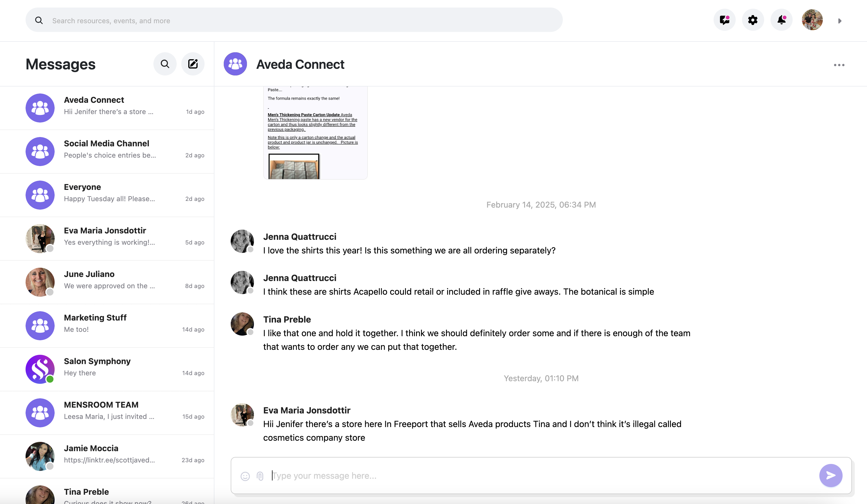Open the Men's Thickening Paste attachment image
This screenshot has height=504, width=867.
(316, 133)
